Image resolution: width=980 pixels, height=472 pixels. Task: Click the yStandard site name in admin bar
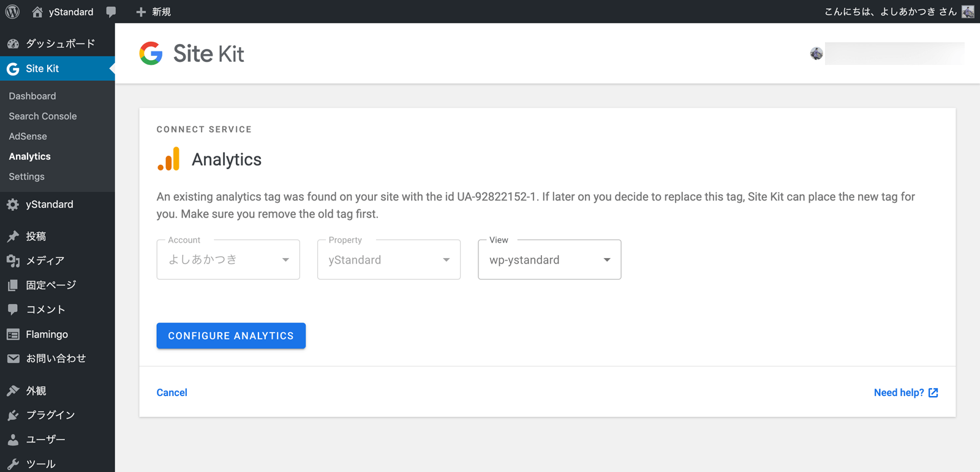71,12
